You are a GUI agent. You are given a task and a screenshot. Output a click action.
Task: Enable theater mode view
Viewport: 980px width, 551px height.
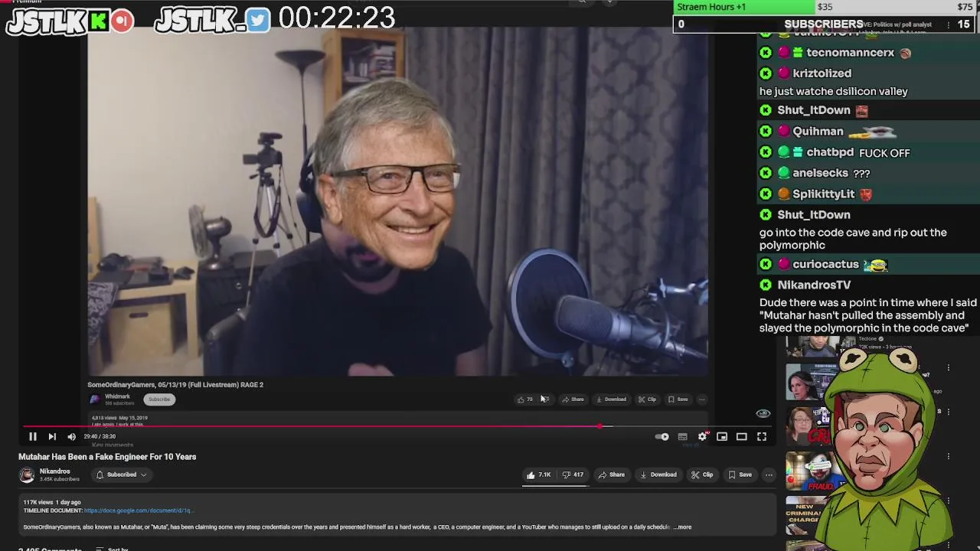[x=742, y=436]
